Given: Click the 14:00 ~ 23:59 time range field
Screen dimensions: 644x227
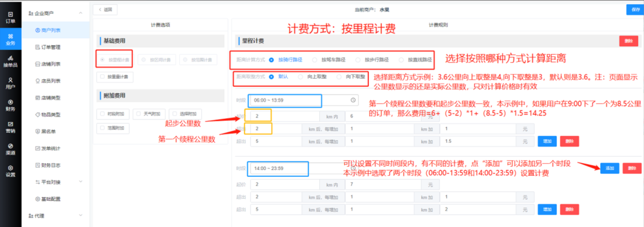Looking at the screenshot, I should click(278, 168).
